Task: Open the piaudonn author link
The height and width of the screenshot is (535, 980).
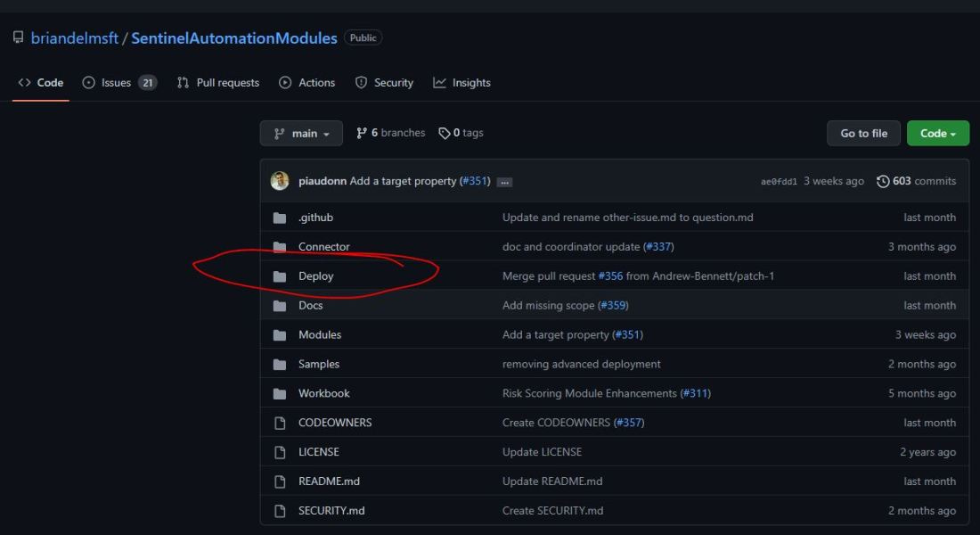Action: pyautogui.click(x=322, y=181)
